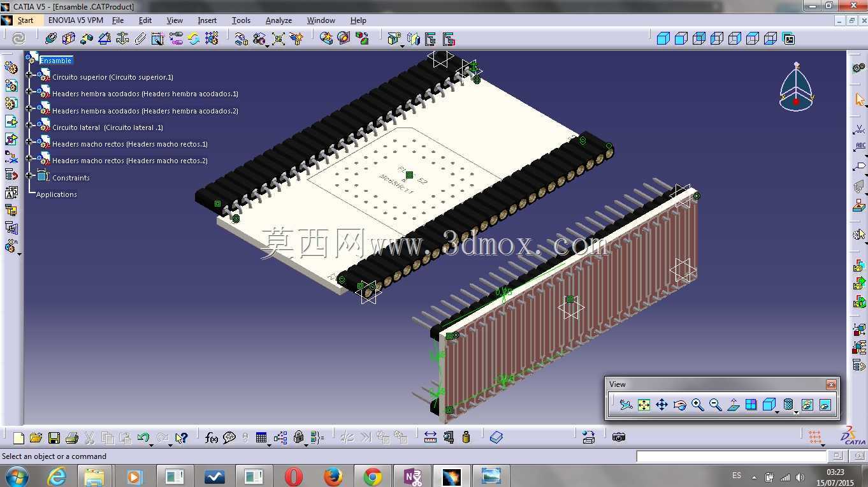The height and width of the screenshot is (487, 868).
Task: Open Opera from the taskbar
Action: (x=293, y=476)
